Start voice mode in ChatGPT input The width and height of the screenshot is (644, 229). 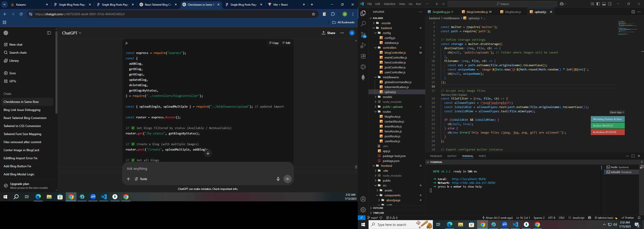pos(288,179)
